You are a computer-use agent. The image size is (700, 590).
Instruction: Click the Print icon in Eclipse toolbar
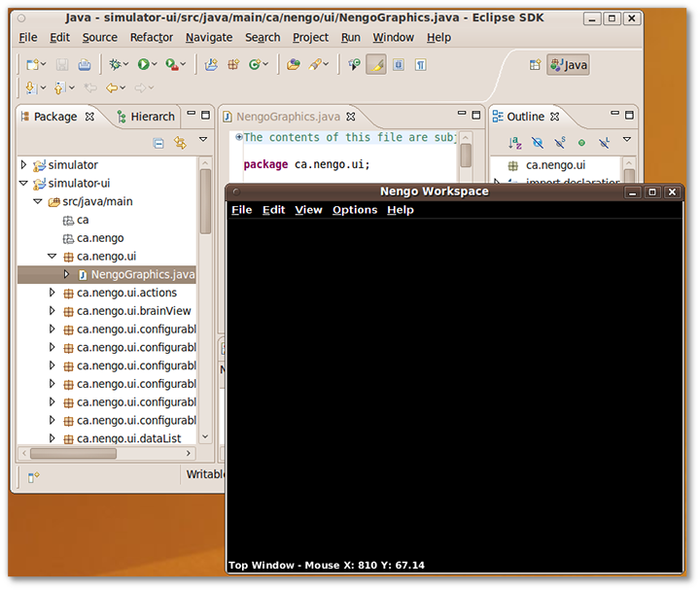[x=85, y=65]
